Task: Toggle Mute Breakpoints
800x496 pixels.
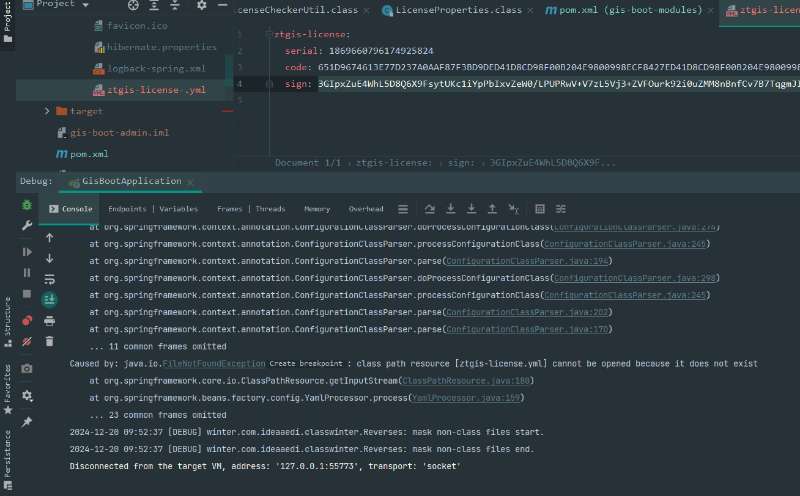Action: click(27, 342)
